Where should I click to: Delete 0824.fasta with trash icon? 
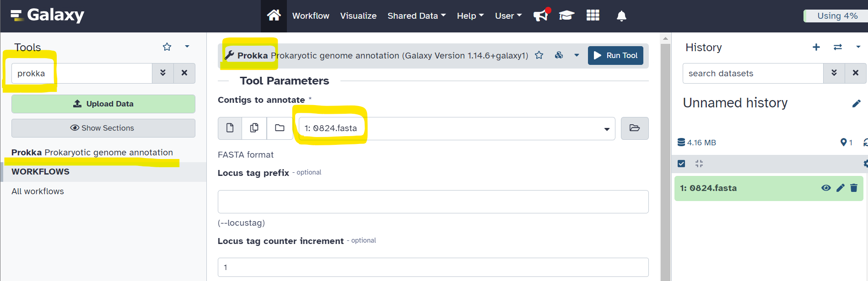(854, 188)
